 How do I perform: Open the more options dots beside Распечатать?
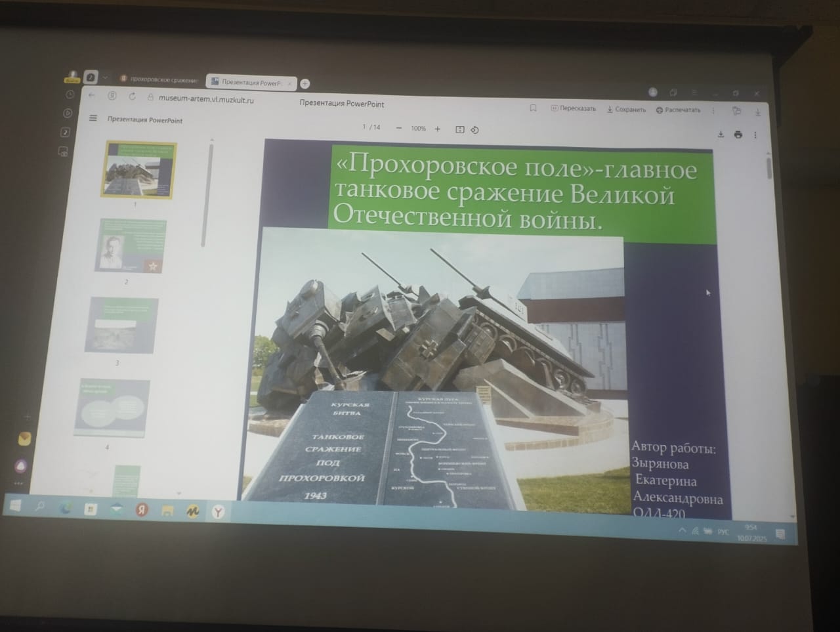point(713,111)
